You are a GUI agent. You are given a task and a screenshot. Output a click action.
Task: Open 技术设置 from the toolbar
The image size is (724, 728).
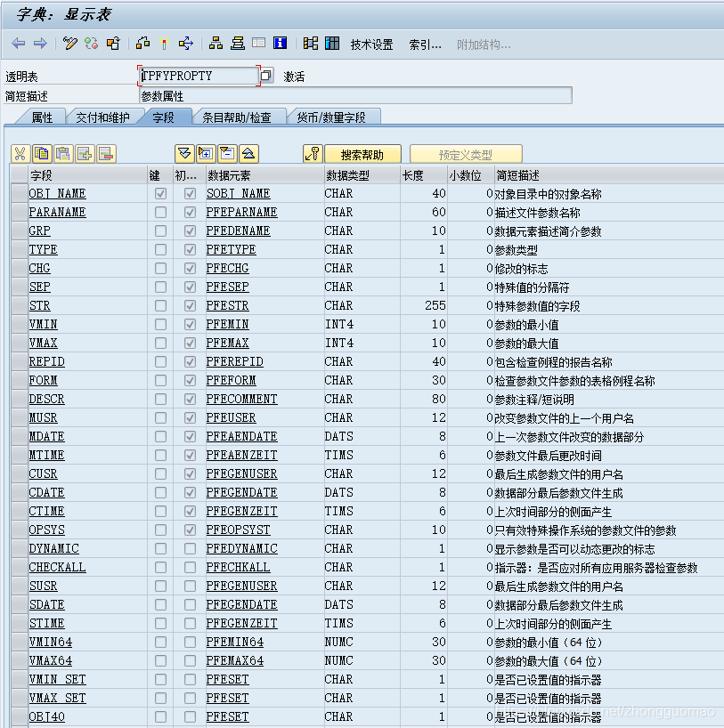(x=371, y=44)
